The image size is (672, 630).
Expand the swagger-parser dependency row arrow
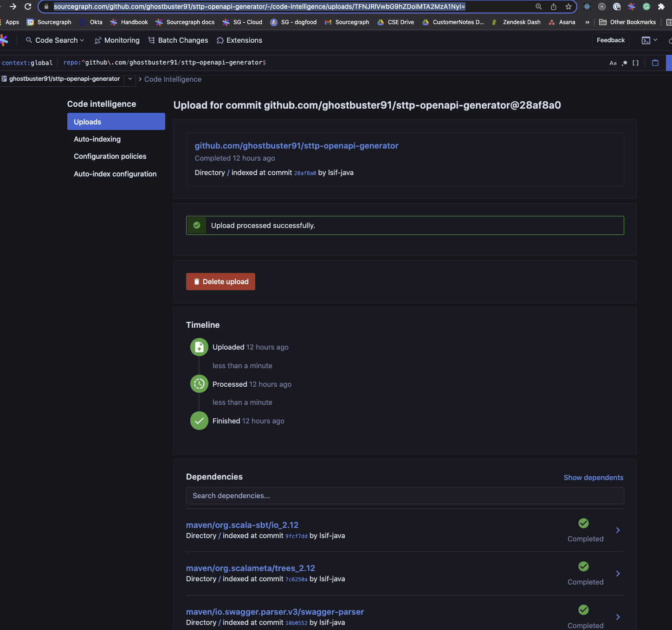click(618, 617)
